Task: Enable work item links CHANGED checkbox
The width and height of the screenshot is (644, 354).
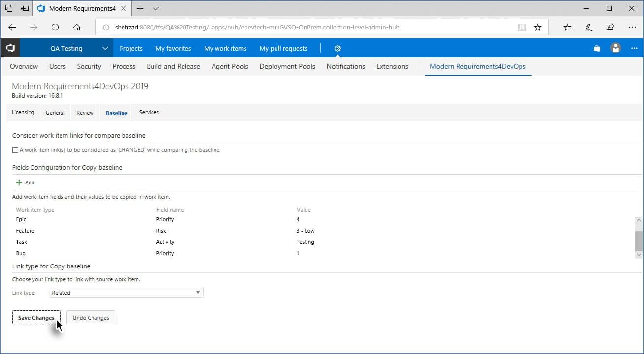Action: pos(15,150)
